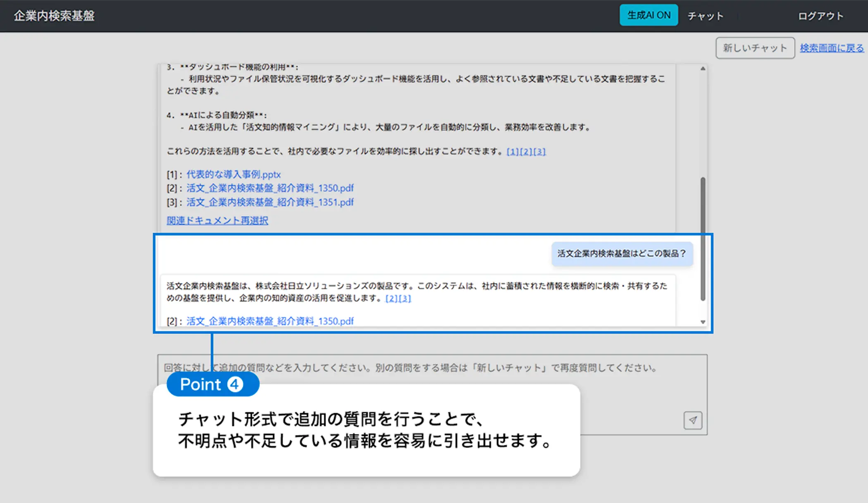This screenshot has height=503, width=868.
Task: Click ログアウト in the header
Action: 820,16
